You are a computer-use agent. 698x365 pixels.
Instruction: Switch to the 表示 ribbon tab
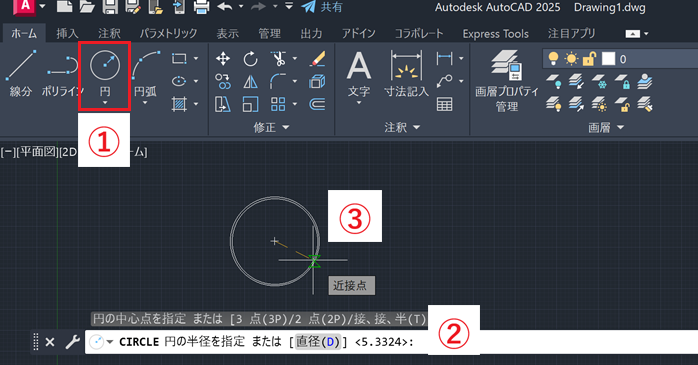227,33
